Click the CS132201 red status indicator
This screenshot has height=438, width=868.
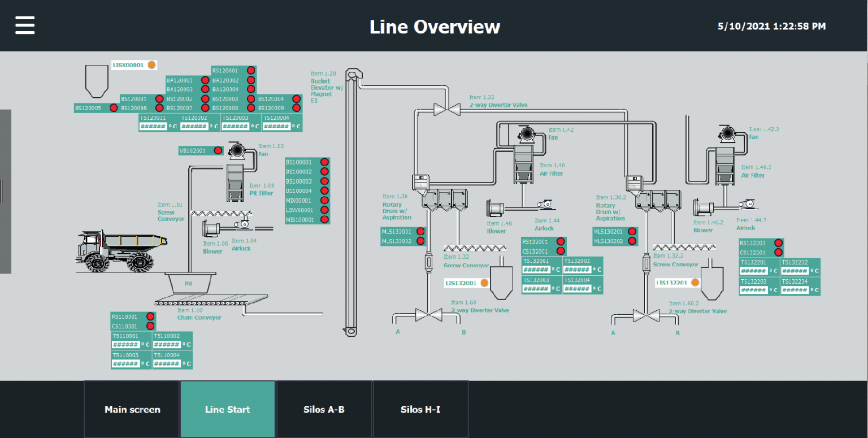tap(778, 253)
